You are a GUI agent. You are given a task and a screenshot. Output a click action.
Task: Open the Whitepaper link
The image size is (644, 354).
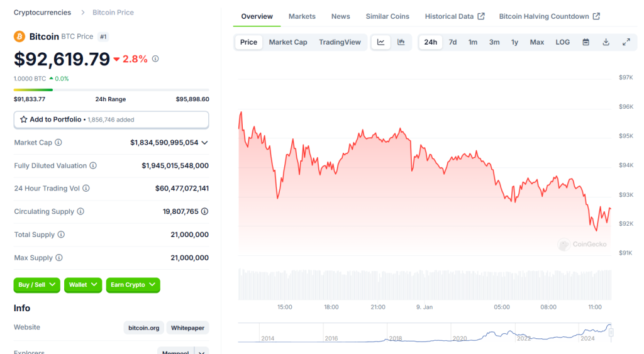(187, 328)
